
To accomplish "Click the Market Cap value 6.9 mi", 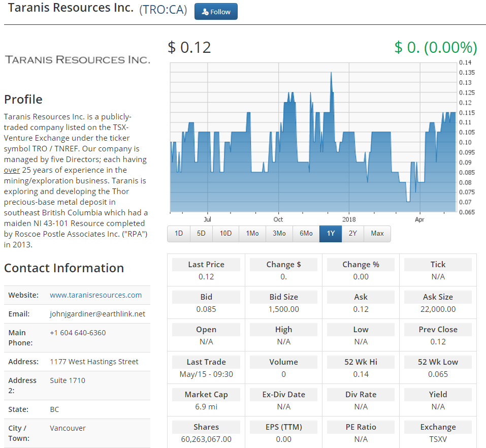I will pos(206,407).
